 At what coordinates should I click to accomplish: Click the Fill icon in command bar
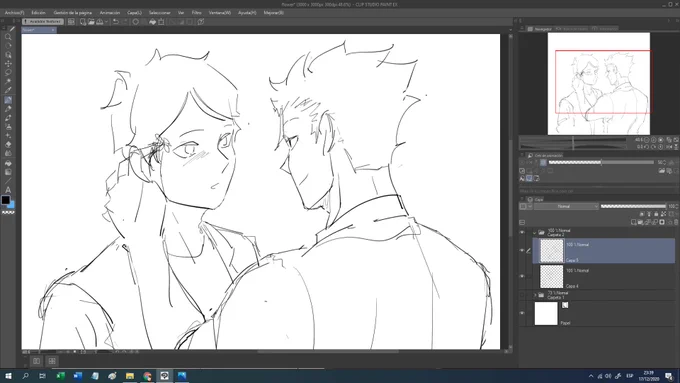[152, 22]
